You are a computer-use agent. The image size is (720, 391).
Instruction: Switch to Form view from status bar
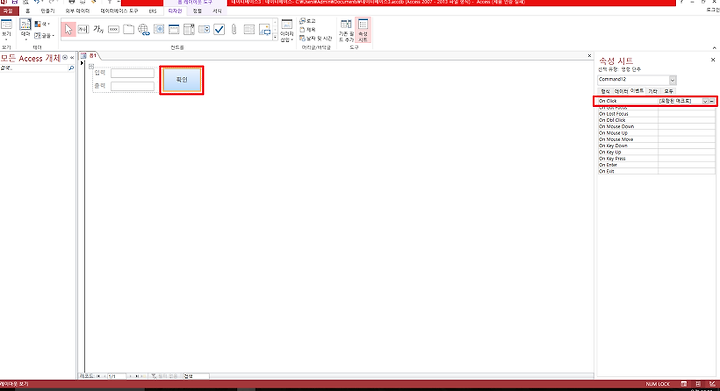(x=684, y=384)
